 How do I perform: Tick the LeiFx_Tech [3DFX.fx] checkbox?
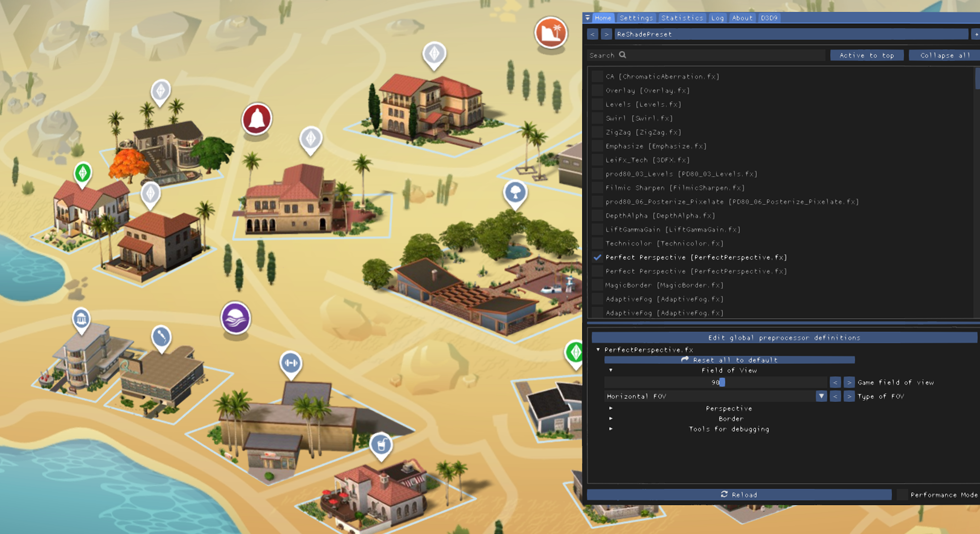[x=597, y=160]
